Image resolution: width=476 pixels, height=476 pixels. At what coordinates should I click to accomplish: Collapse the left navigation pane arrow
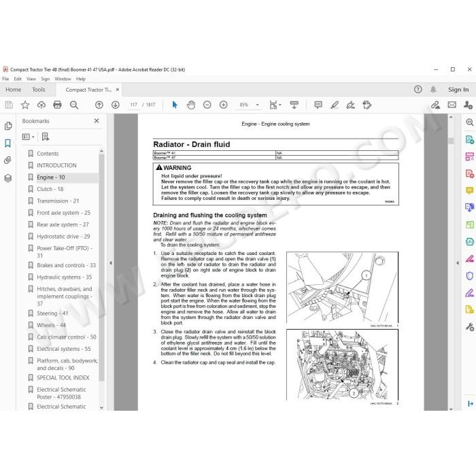coord(111,263)
